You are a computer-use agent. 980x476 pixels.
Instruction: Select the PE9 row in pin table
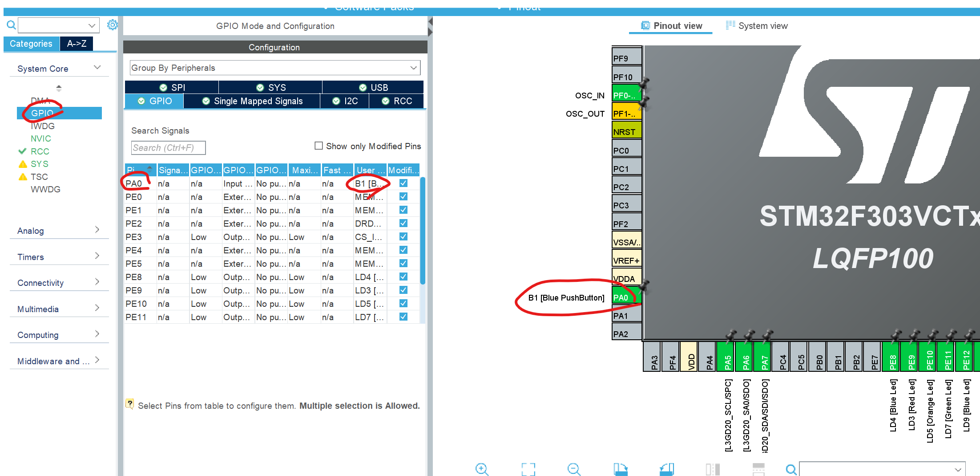[x=272, y=290]
